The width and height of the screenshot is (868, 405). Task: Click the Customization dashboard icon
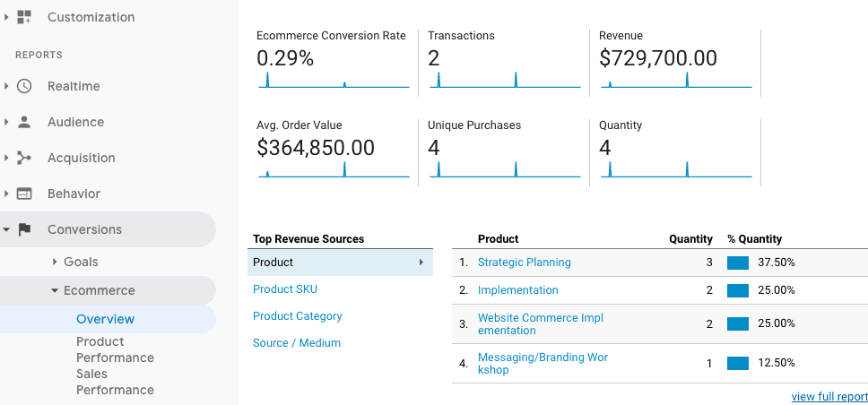[24, 17]
